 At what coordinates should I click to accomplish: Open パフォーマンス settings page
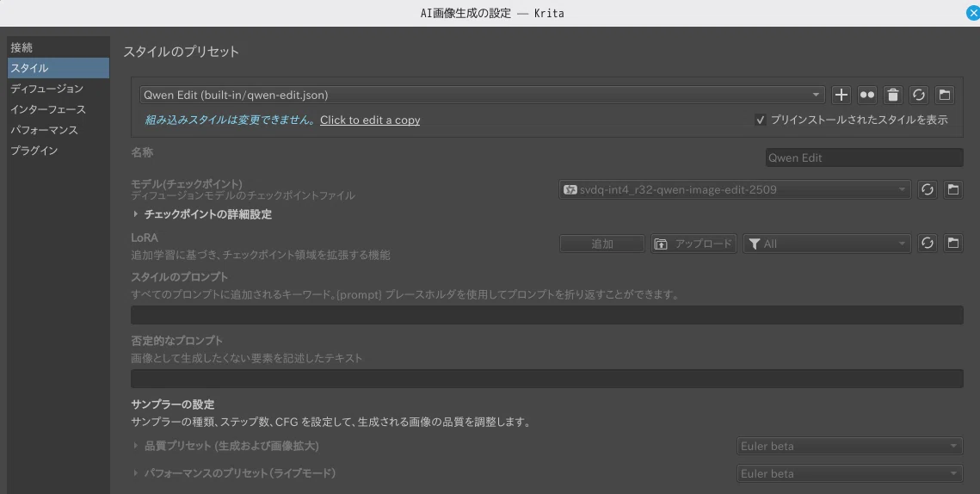coord(59,130)
